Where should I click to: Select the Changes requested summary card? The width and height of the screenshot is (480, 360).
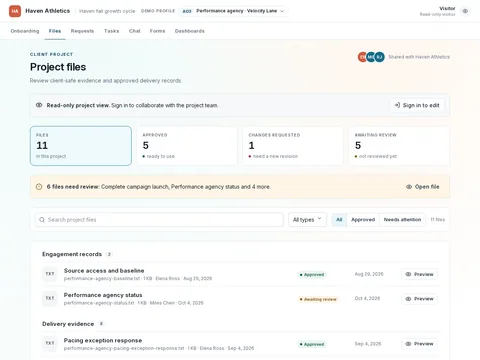tap(293, 146)
